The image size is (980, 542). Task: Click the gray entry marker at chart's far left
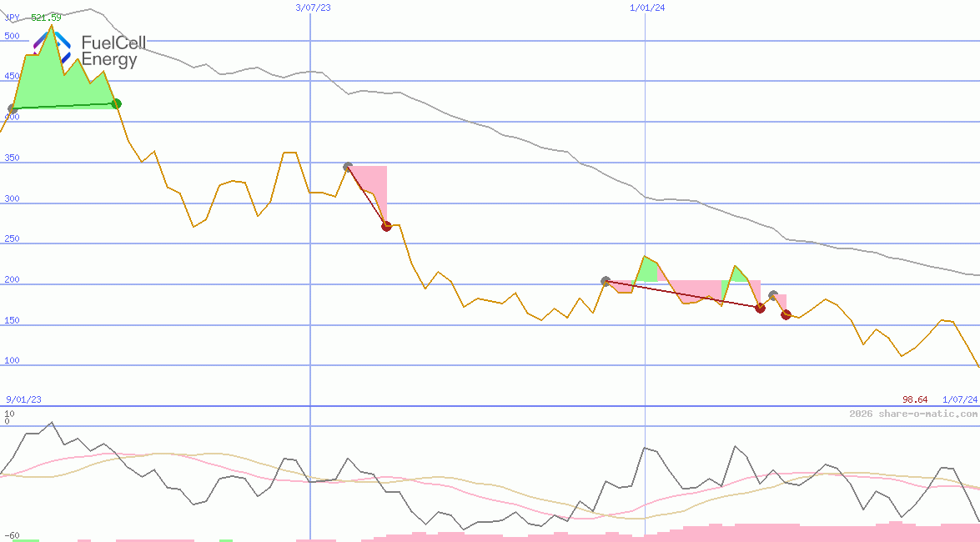coord(12,109)
